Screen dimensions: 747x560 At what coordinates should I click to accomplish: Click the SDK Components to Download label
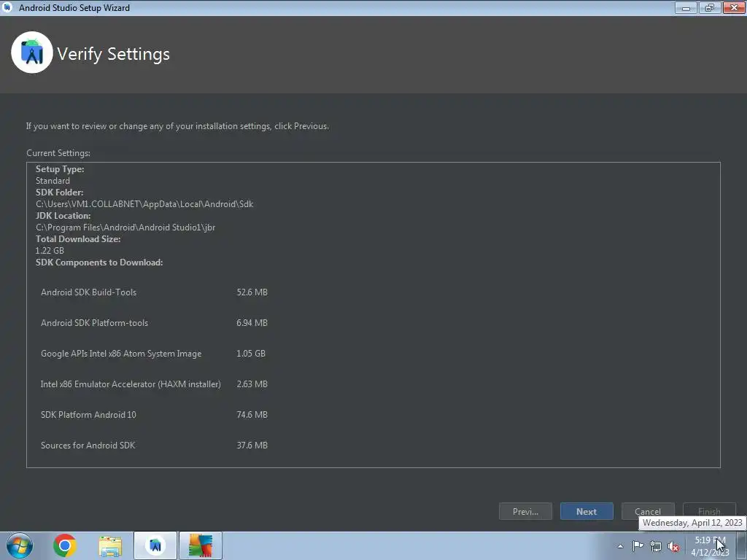click(x=99, y=262)
